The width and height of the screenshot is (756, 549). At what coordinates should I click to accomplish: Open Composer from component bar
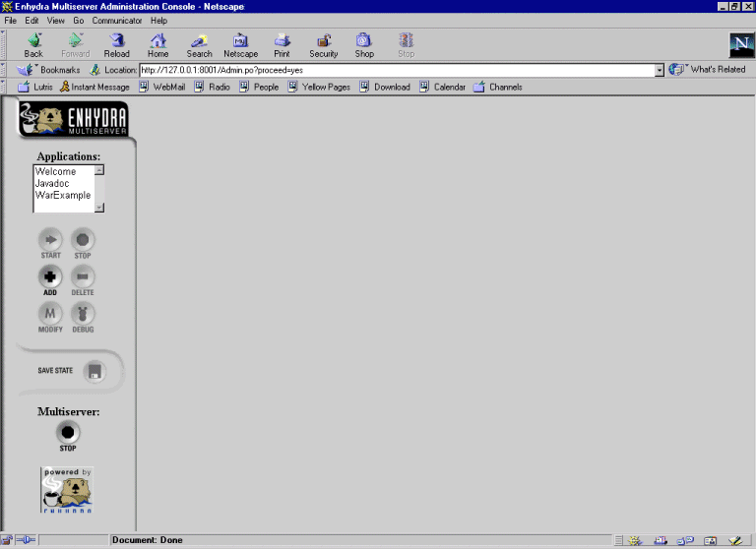pyautogui.click(x=735, y=541)
